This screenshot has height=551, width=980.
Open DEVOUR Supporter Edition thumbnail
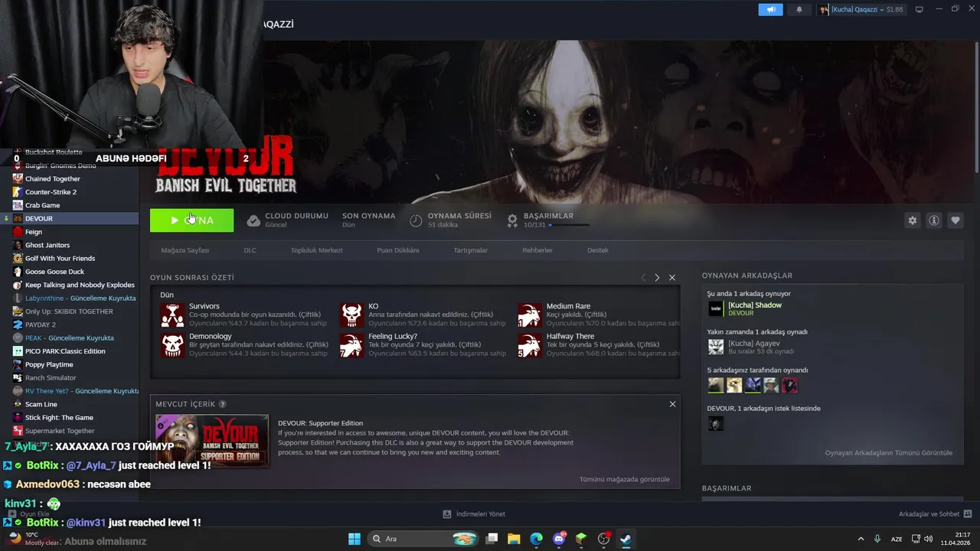tap(212, 441)
